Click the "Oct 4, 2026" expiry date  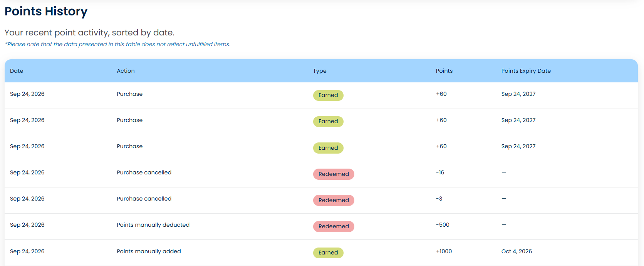pos(517,251)
